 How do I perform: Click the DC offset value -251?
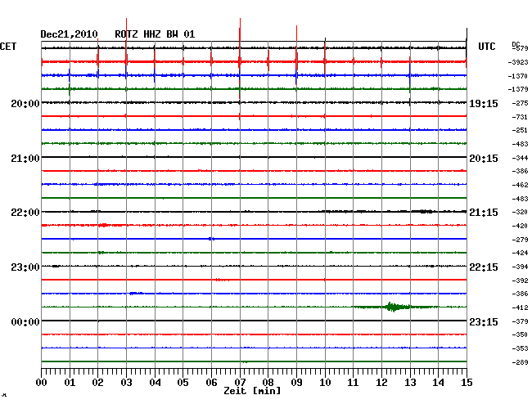520,130
